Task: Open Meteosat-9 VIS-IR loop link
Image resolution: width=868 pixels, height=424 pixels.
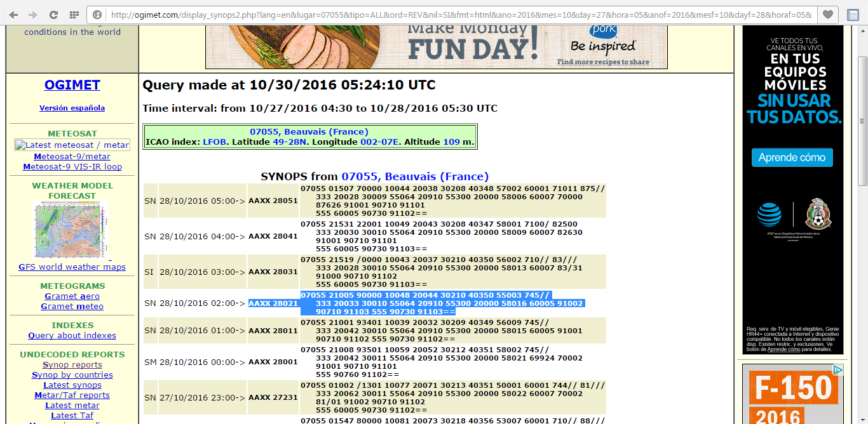Action: (x=72, y=167)
